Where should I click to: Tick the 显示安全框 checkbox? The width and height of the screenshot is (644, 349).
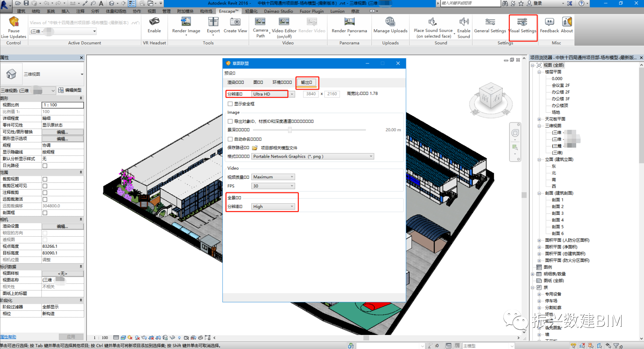(230, 104)
